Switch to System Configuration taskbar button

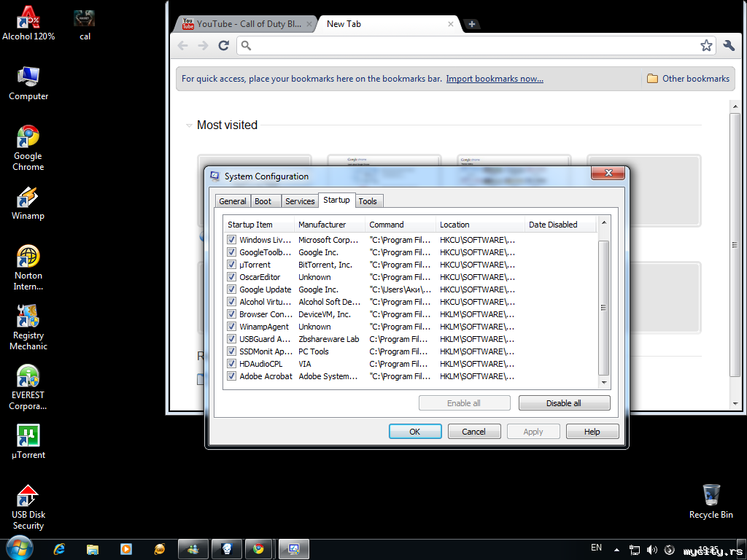pos(293,549)
